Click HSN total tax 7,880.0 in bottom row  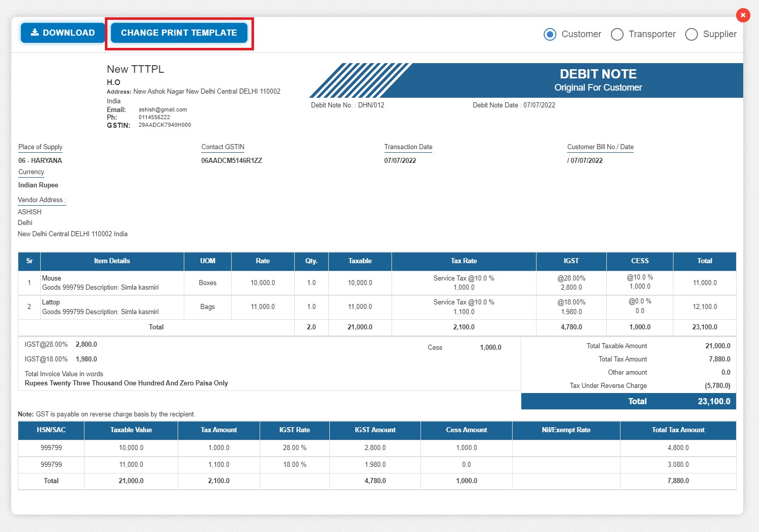678,481
